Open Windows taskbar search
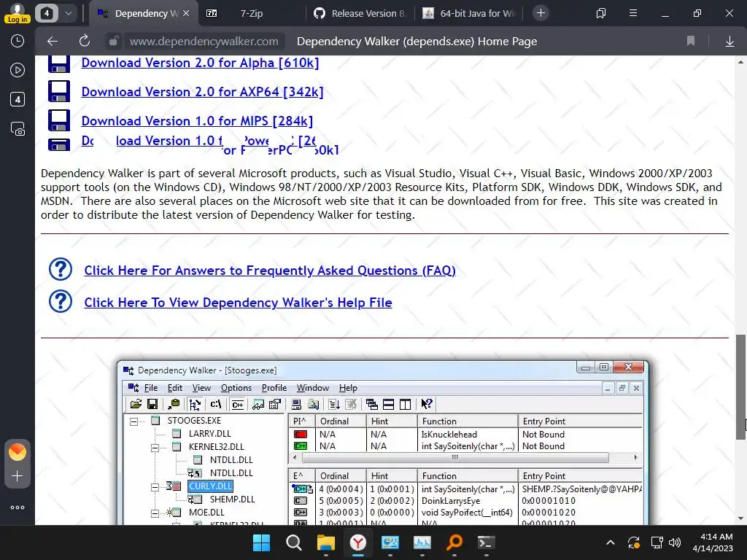747x560 pixels. [293, 542]
